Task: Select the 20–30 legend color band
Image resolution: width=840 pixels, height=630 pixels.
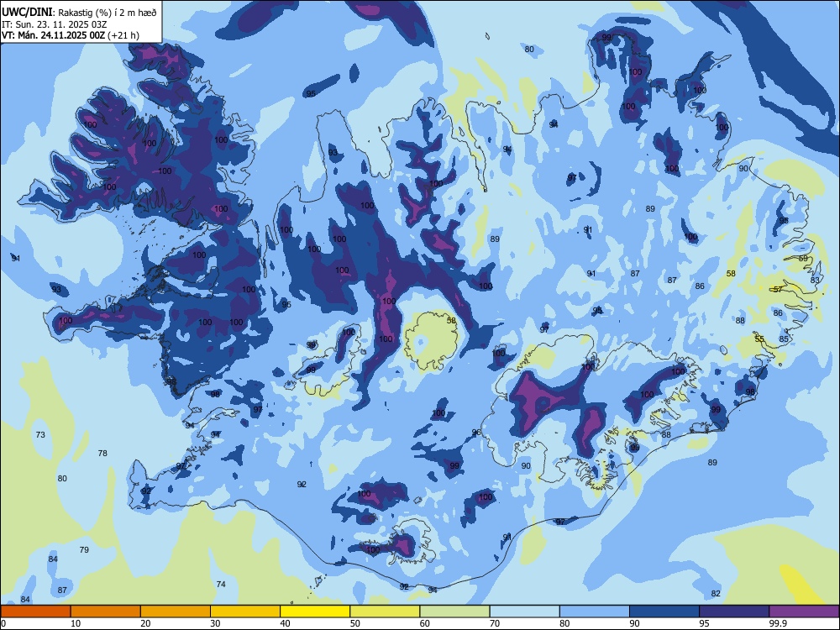Action: (176, 612)
